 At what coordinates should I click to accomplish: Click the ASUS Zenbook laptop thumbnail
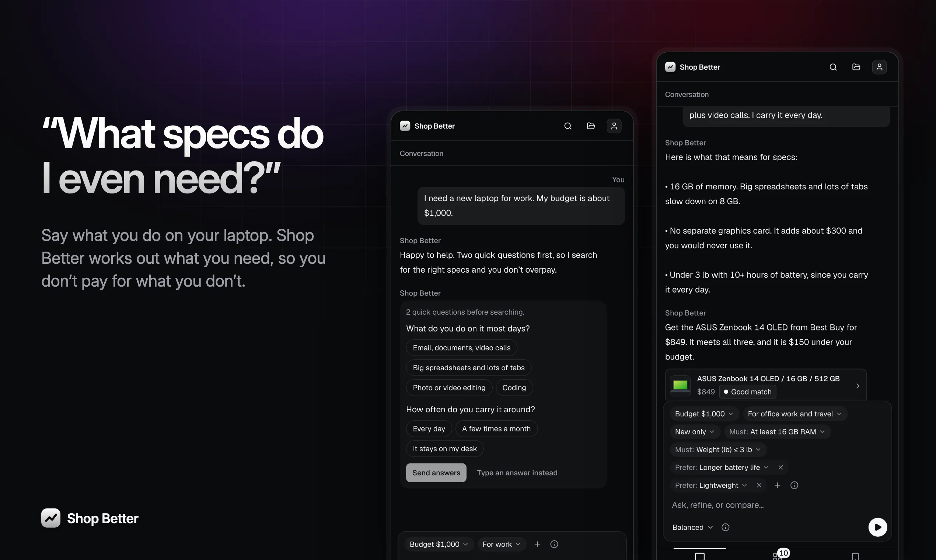[x=680, y=386]
